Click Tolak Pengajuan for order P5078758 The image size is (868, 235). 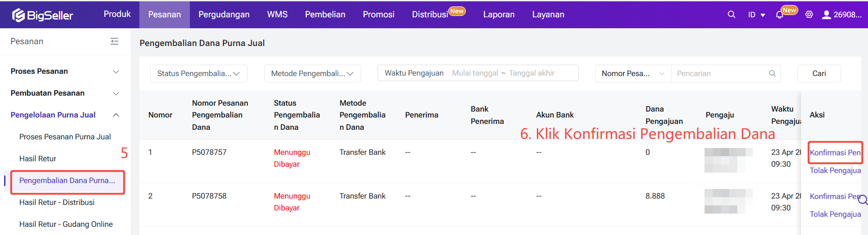[x=835, y=214]
